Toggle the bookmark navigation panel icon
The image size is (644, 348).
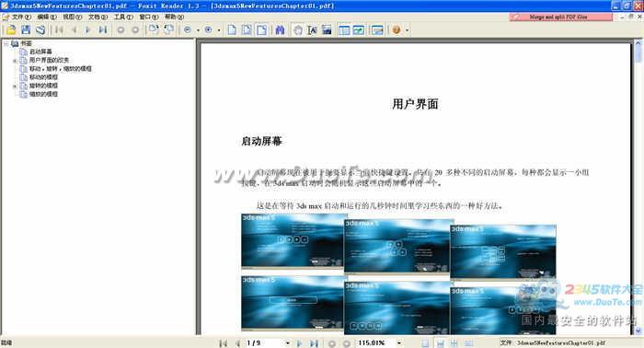coord(344,29)
